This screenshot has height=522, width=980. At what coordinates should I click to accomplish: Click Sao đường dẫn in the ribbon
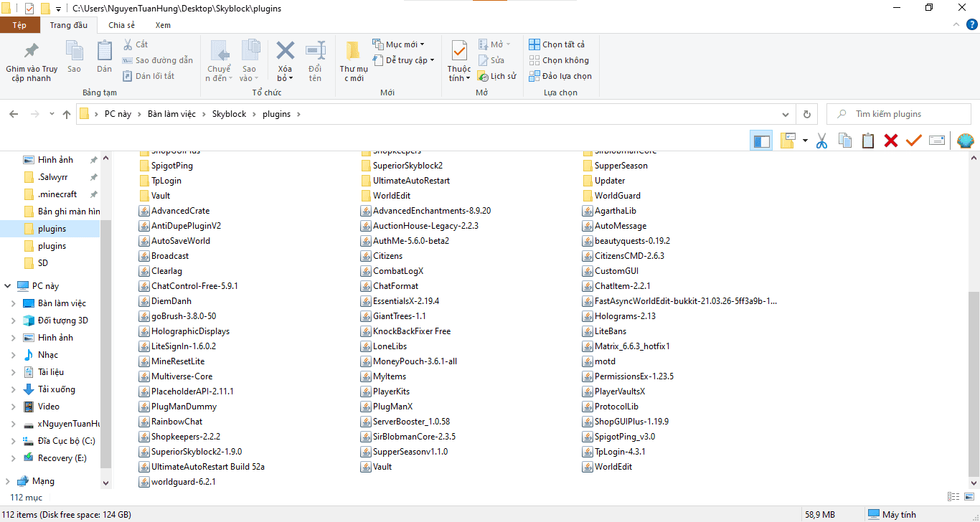tap(158, 60)
